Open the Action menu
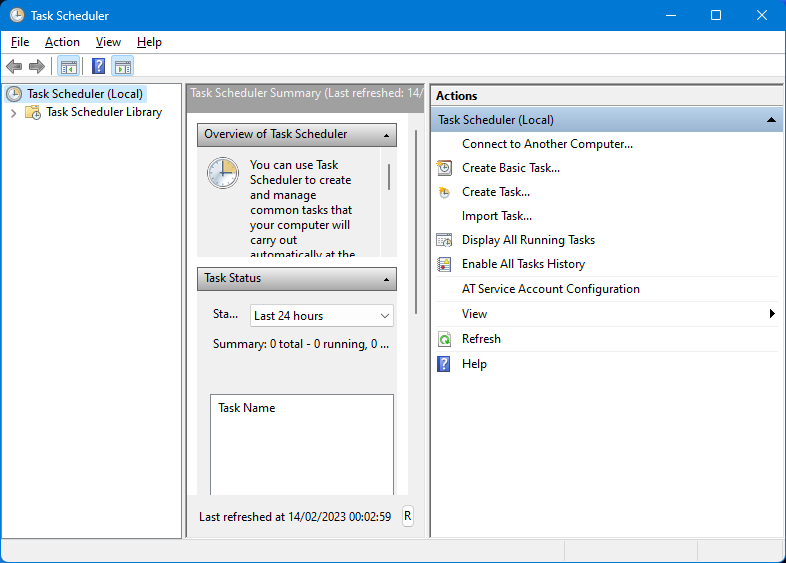 [62, 42]
